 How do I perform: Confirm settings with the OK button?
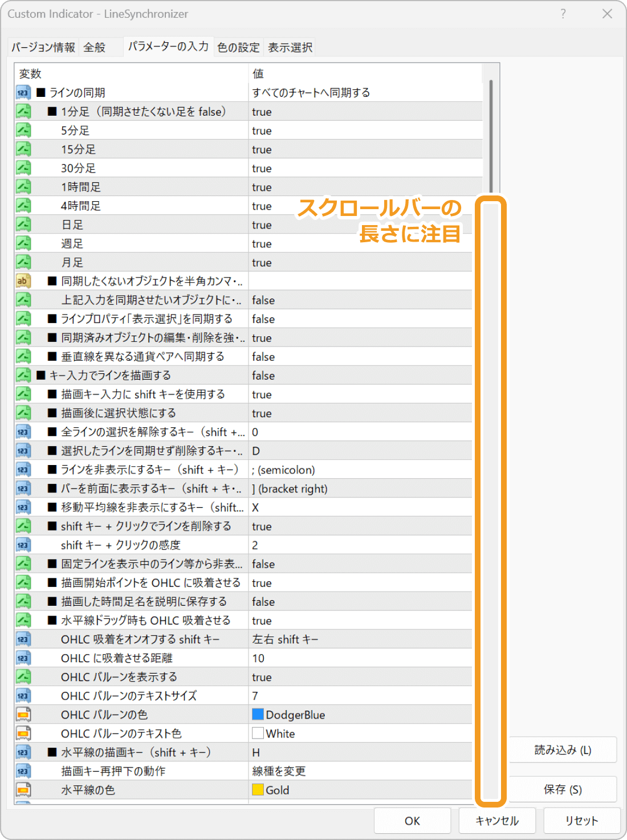(x=412, y=821)
